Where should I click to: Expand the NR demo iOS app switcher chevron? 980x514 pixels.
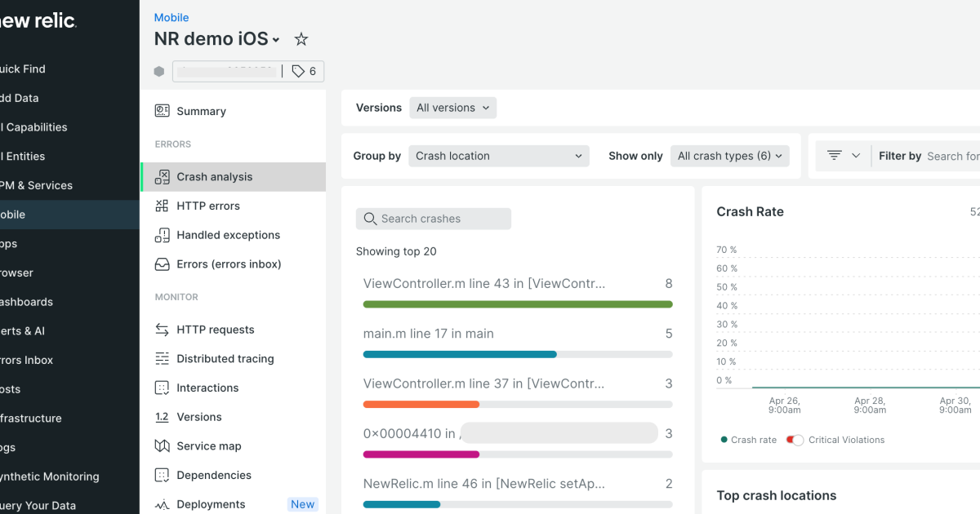click(275, 39)
